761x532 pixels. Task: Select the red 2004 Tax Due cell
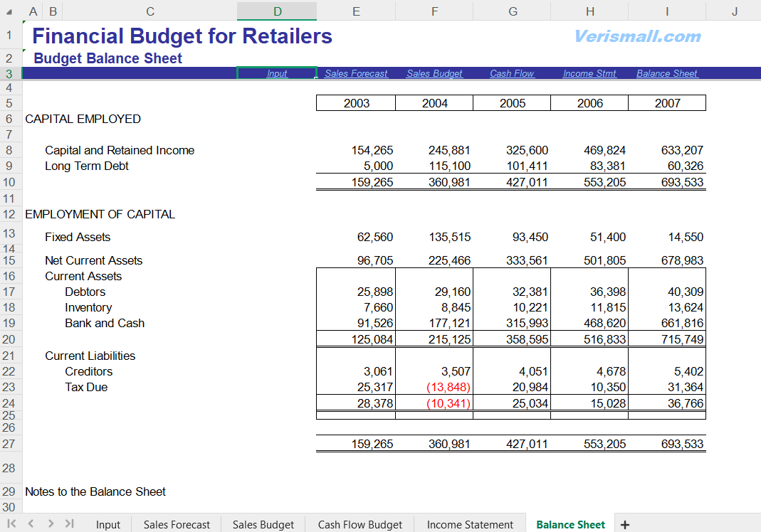448,387
